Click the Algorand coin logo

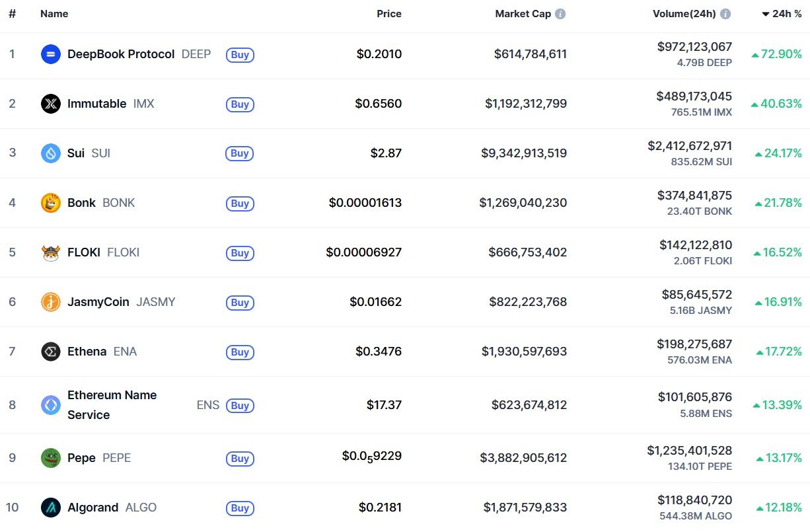pos(51,508)
